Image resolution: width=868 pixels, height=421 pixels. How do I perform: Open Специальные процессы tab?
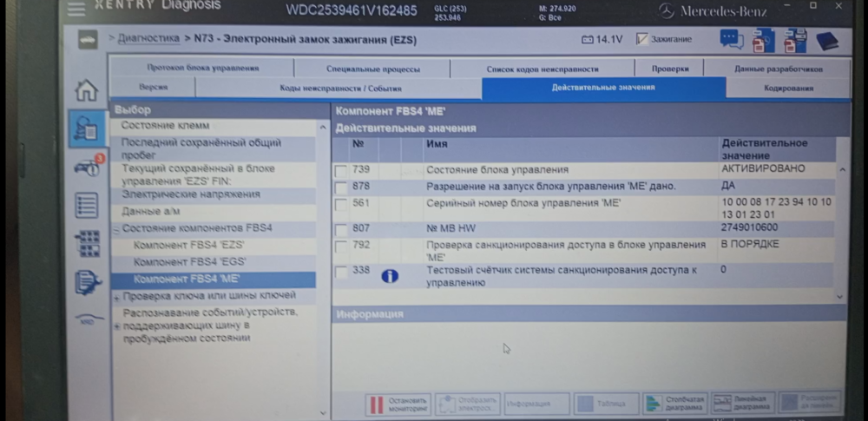372,69
